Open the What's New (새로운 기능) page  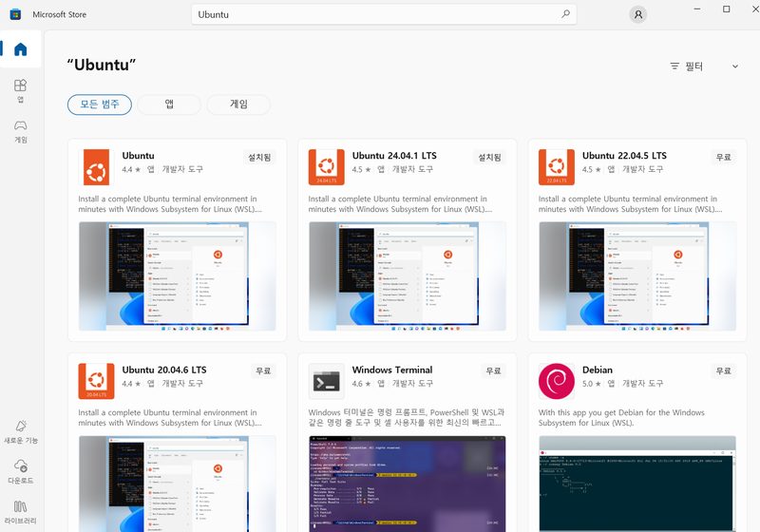[21, 431]
